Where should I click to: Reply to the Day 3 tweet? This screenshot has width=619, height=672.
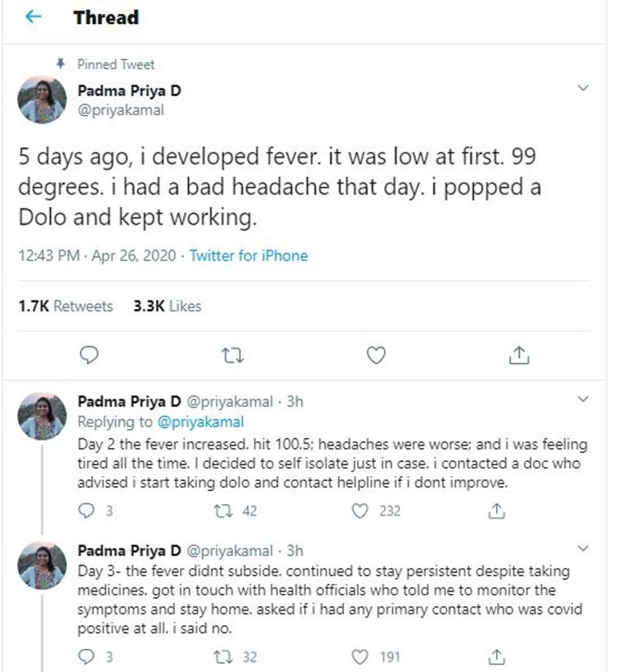coord(87,657)
